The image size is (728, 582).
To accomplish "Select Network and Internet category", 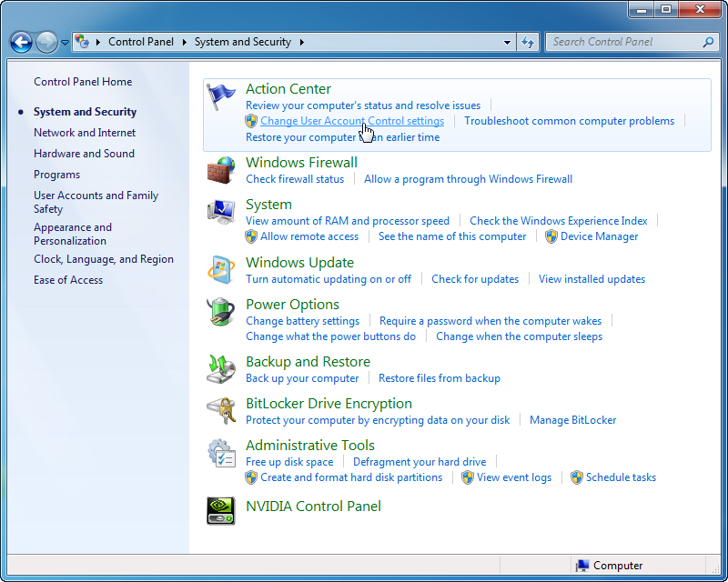I will click(x=85, y=133).
